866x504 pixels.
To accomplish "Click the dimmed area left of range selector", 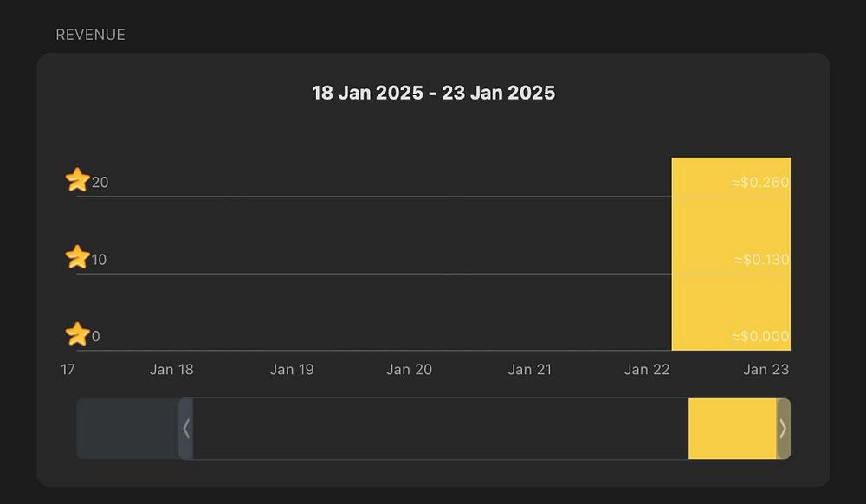I will pyautogui.click(x=127, y=429).
